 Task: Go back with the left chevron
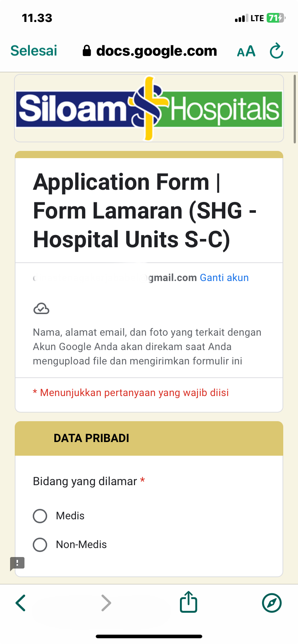pyautogui.click(x=21, y=603)
